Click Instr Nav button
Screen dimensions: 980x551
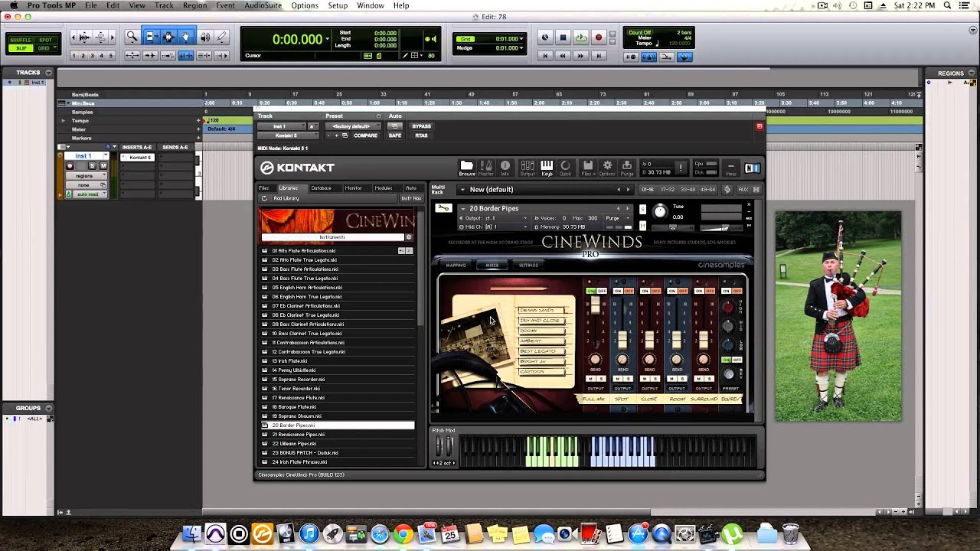(x=411, y=198)
